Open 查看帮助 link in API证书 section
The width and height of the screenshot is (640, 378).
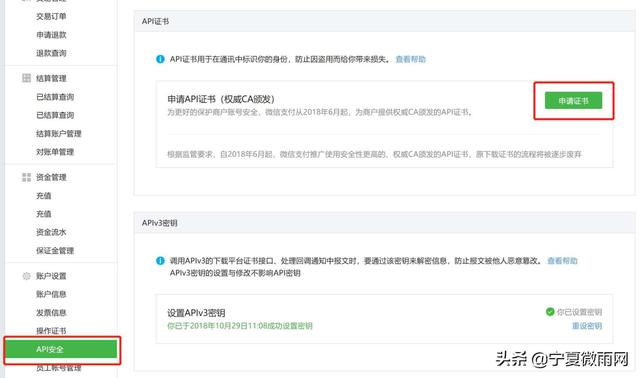click(x=411, y=59)
